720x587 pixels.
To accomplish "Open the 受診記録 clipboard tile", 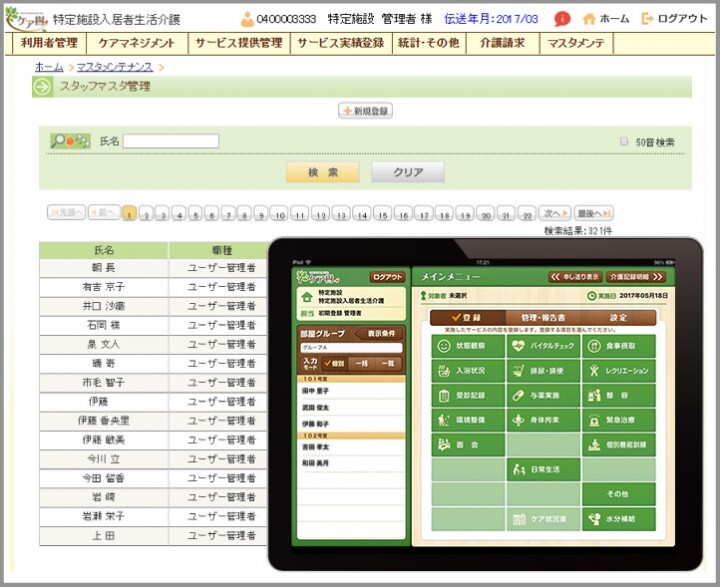I will [x=468, y=395].
